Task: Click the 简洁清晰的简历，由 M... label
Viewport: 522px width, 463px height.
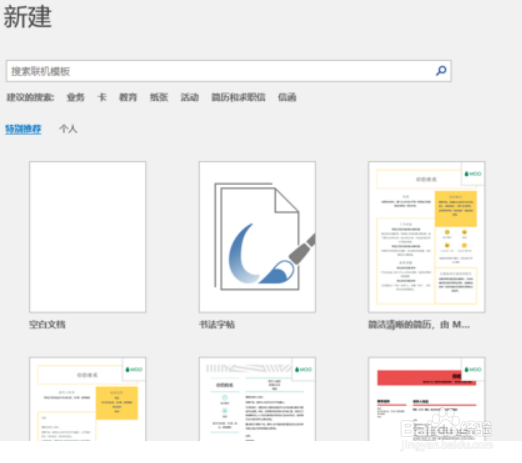Action: (x=419, y=325)
